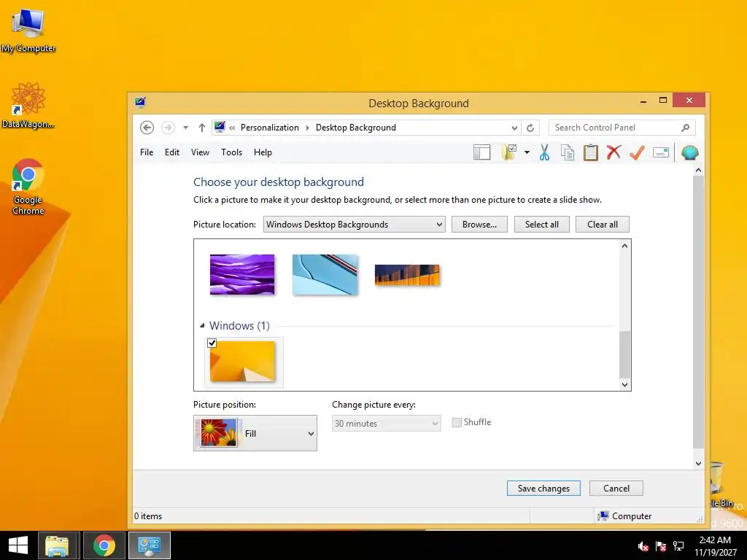Open the Picture location dropdown

click(354, 225)
